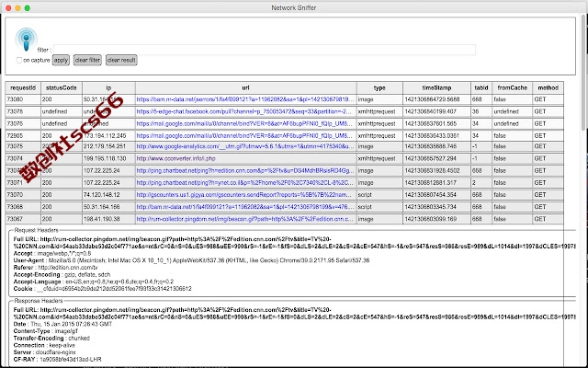
Task: Click the Cookie line in Request Headers
Action: click(x=102, y=289)
